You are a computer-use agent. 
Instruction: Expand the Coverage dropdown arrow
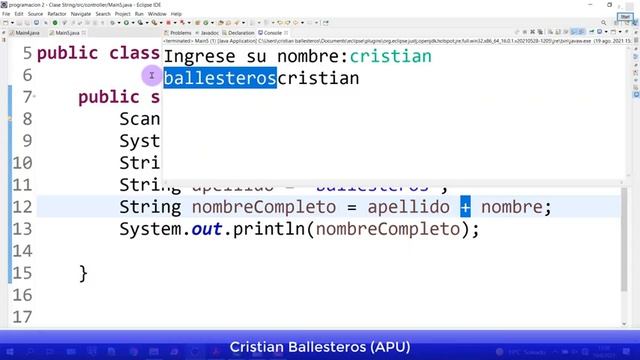(x=147, y=23)
